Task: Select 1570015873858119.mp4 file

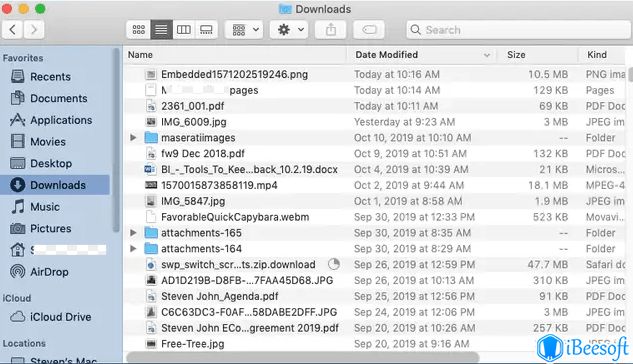Action: pyautogui.click(x=219, y=185)
